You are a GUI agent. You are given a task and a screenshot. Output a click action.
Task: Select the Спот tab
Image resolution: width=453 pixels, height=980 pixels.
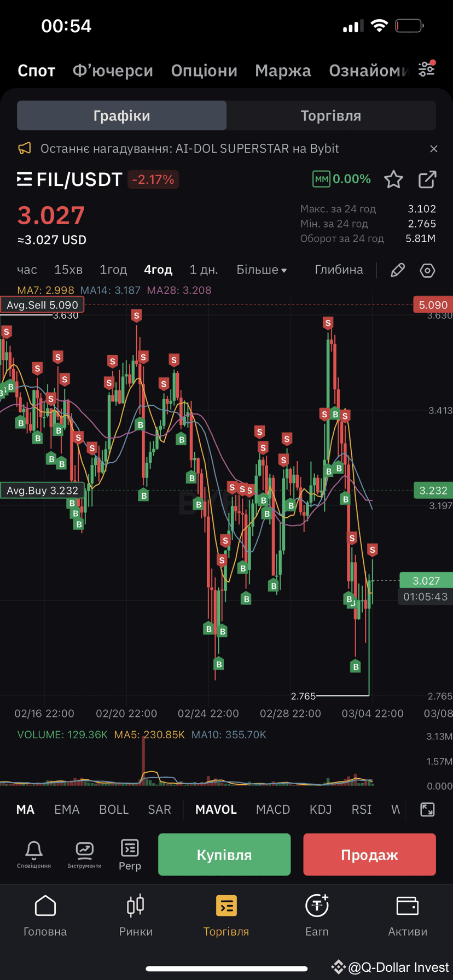[36, 71]
